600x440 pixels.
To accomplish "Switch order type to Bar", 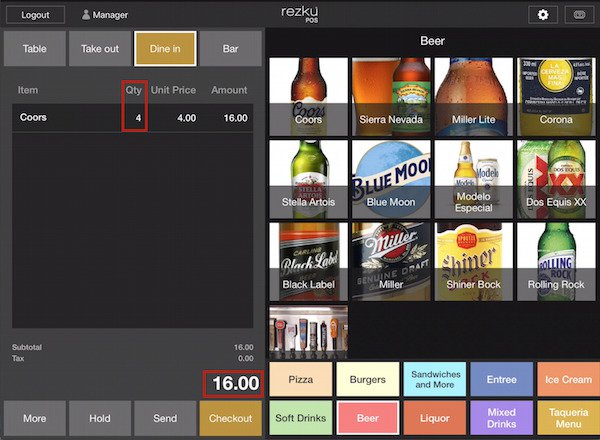I will pyautogui.click(x=230, y=49).
